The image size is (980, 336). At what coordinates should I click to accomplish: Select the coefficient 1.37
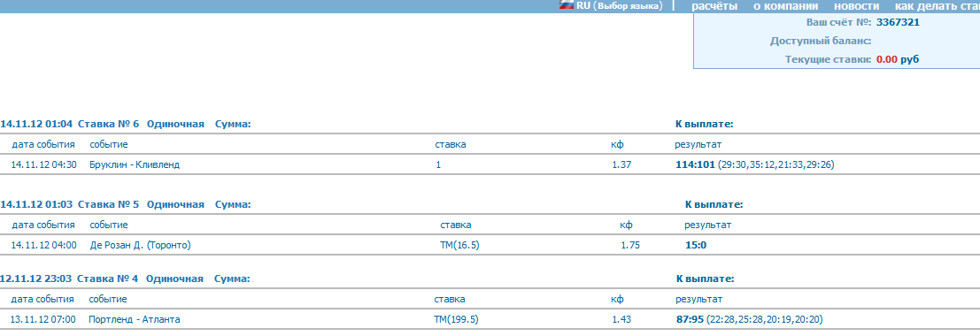point(622,164)
